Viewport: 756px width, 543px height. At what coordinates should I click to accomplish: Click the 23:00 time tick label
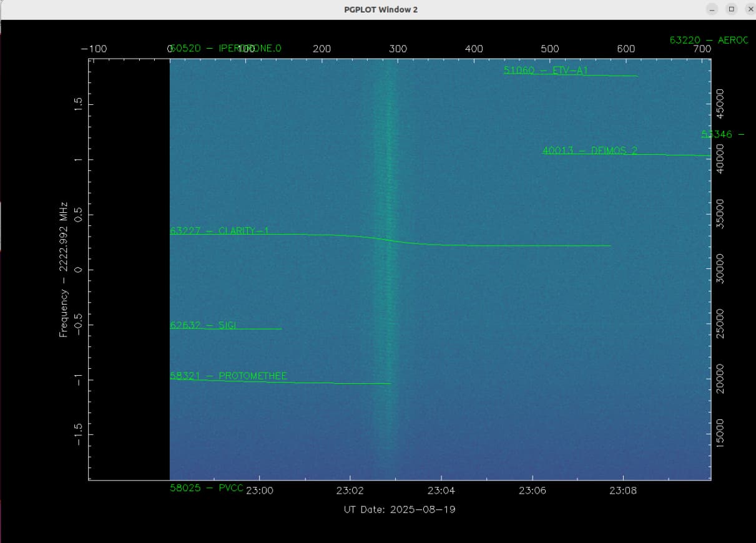259,491
